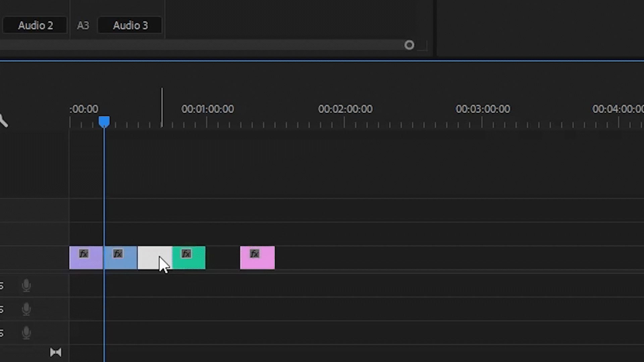Viewport: 644px width, 362px height.
Task: Click fx badge on blue clip
Action: tap(118, 254)
